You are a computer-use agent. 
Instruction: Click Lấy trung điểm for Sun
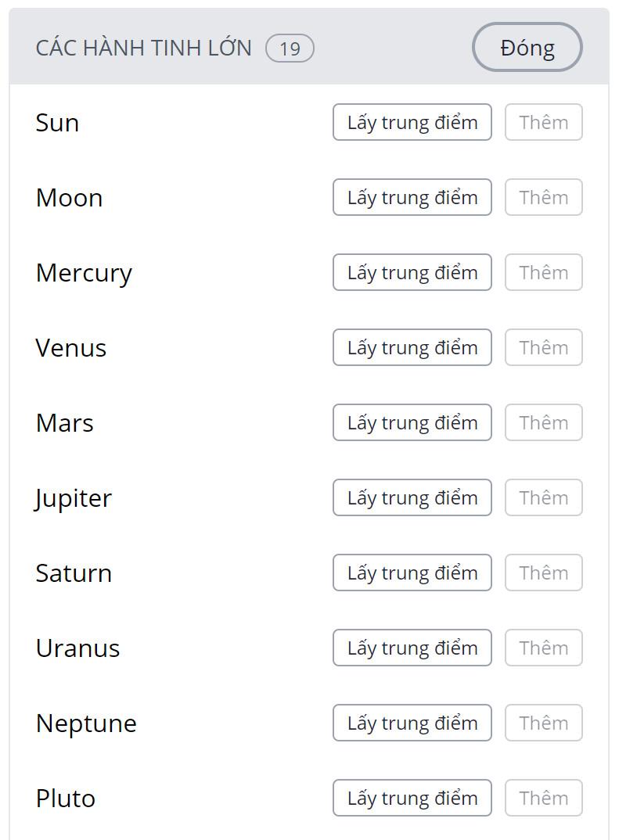(412, 123)
